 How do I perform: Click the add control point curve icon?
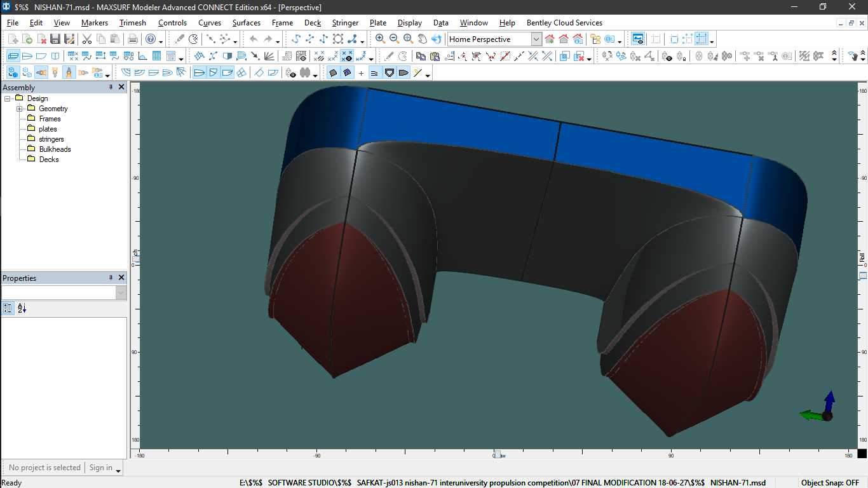point(296,39)
